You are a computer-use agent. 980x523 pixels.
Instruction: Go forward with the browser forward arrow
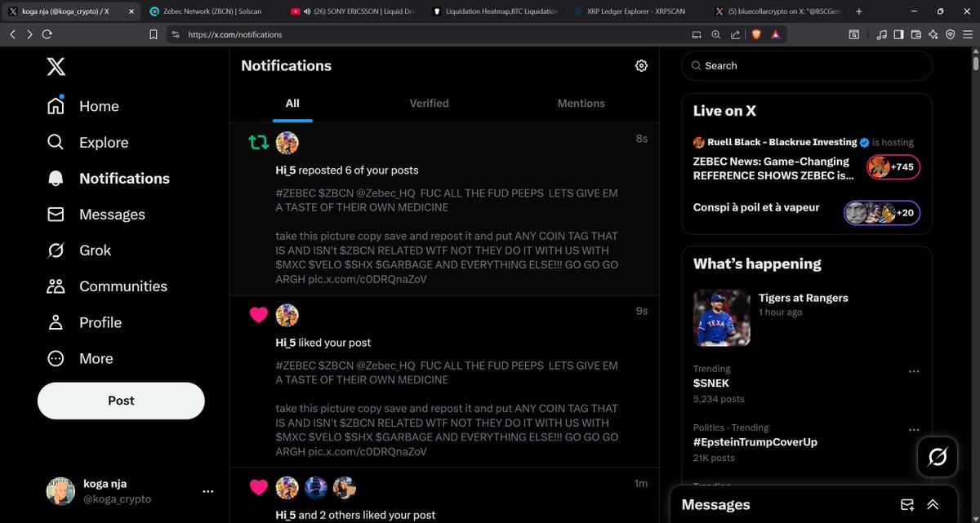coord(29,34)
